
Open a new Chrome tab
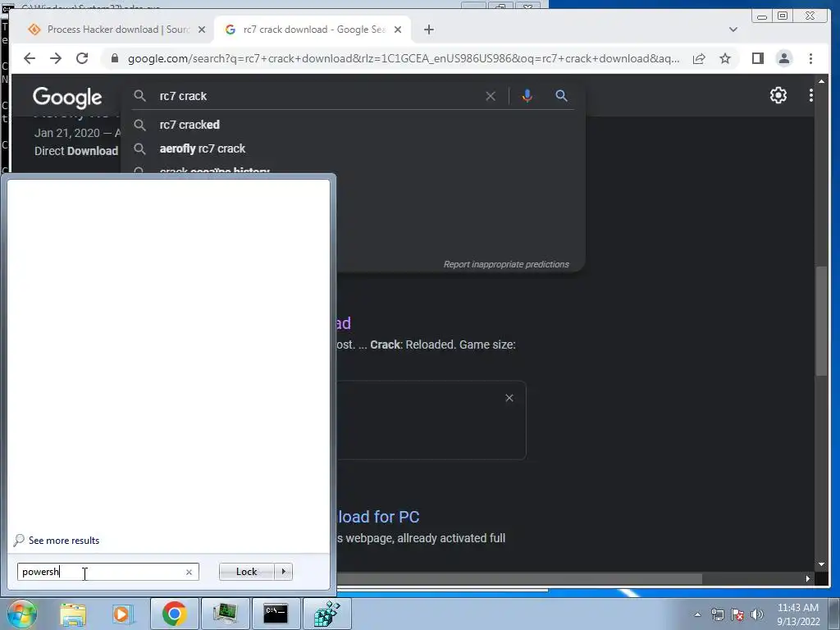click(428, 30)
